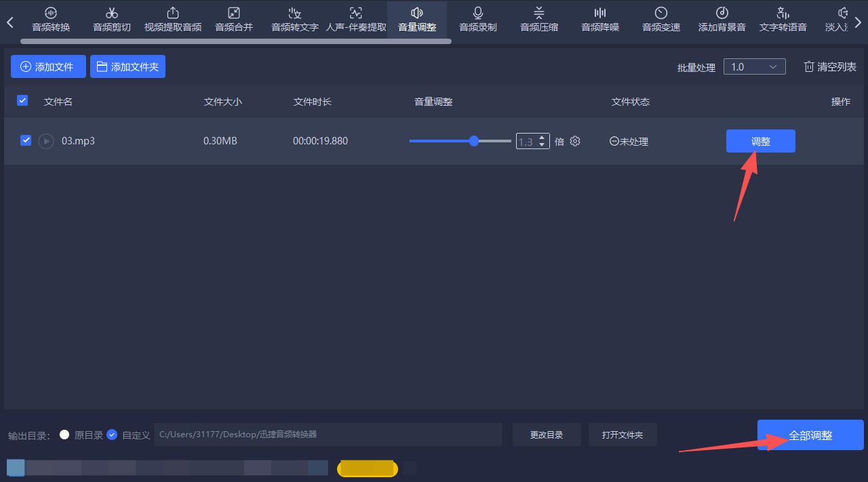Open the 批量处理 value dropdown
The width and height of the screenshot is (868, 482).
754,66
